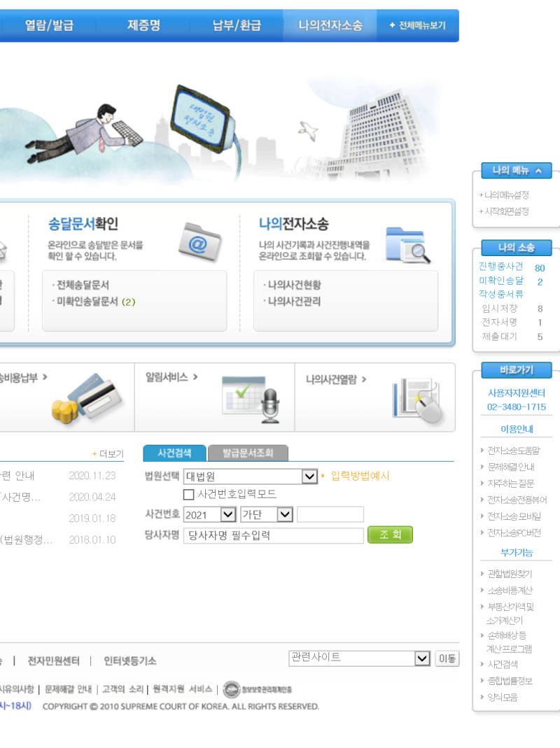Click the 사용자지원센터 02-3480-1715 text
This screenshot has width=560, height=748.
point(516,400)
